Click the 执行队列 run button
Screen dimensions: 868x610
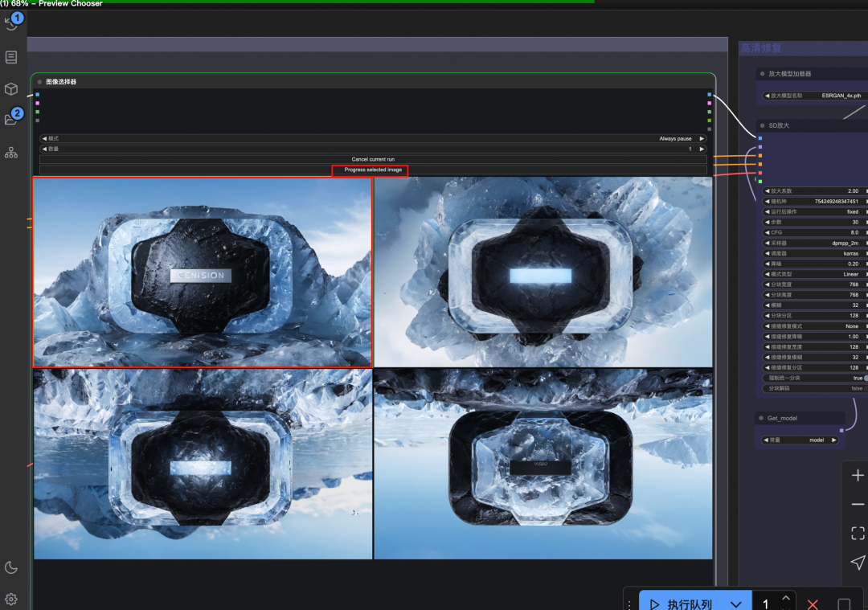coord(683,604)
